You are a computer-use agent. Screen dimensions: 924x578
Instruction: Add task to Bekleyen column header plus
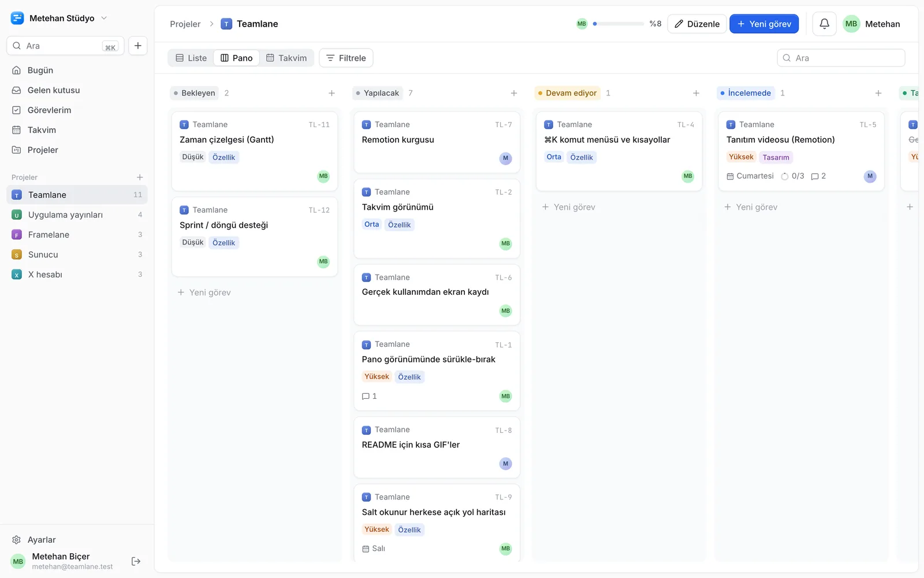[x=331, y=93]
